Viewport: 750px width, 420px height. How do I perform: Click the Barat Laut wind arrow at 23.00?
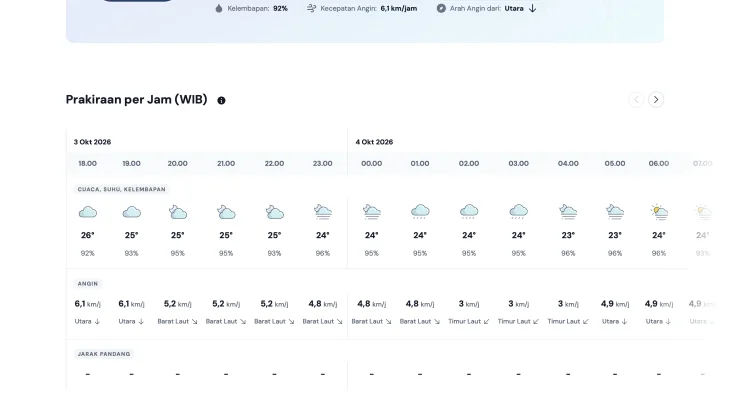pyautogui.click(x=339, y=321)
